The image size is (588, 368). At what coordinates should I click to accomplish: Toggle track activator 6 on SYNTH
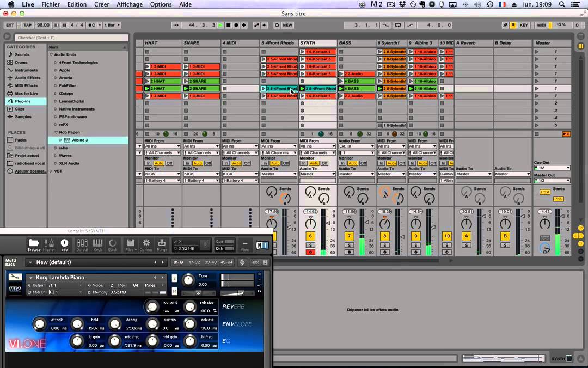click(x=310, y=236)
